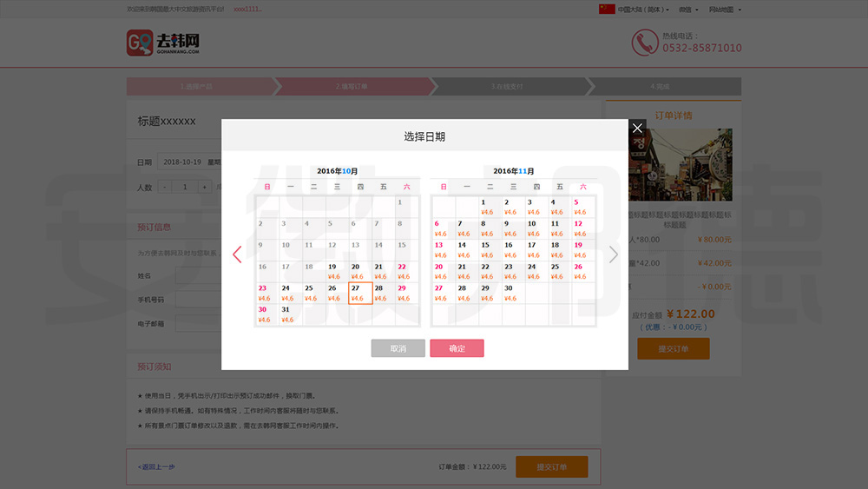Click the 确定 confirm button
868x489 pixels.
tap(457, 348)
